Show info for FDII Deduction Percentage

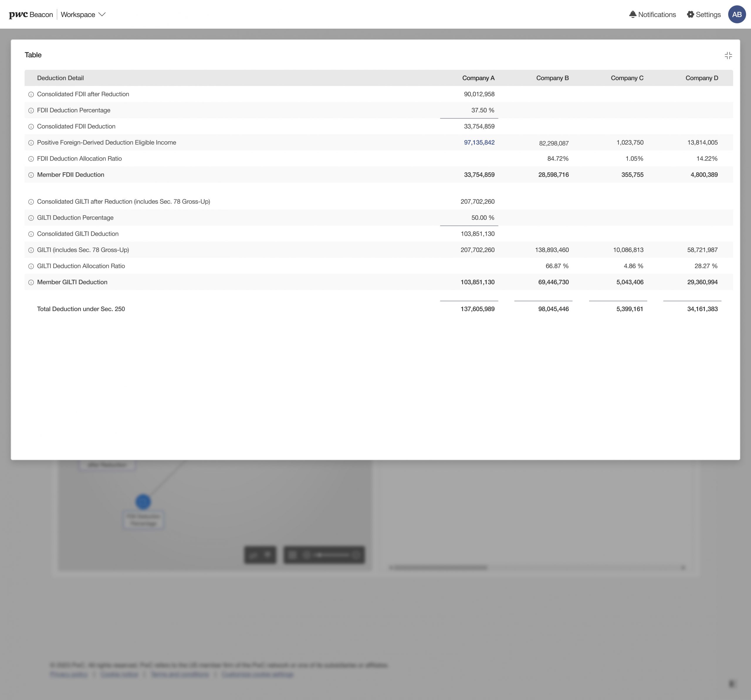pos(31,111)
